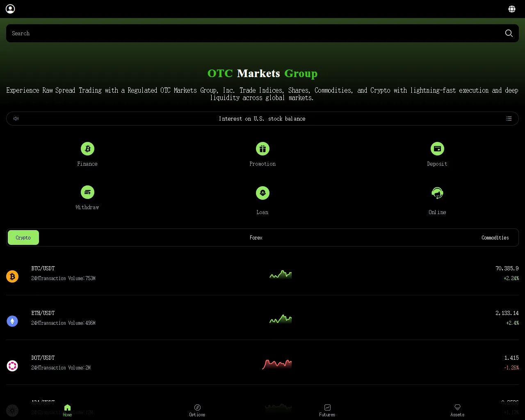Click ETH 24H Transaction Volume 496M text
This screenshot has width=525, height=420.
point(63,323)
